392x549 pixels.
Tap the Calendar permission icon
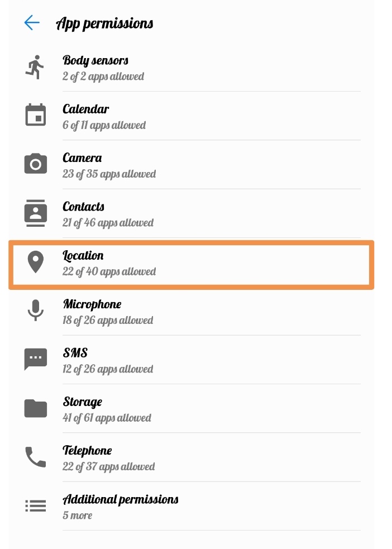35,115
